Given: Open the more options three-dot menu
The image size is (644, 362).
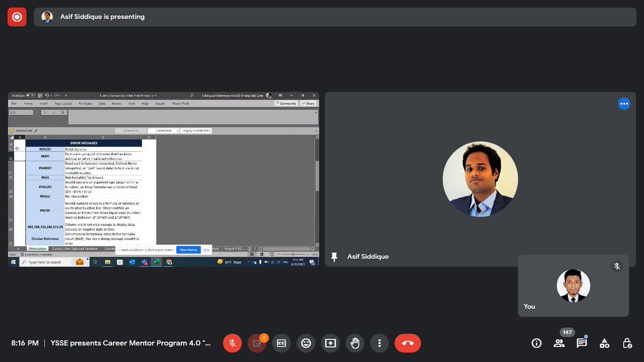Looking at the screenshot, I should [379, 343].
